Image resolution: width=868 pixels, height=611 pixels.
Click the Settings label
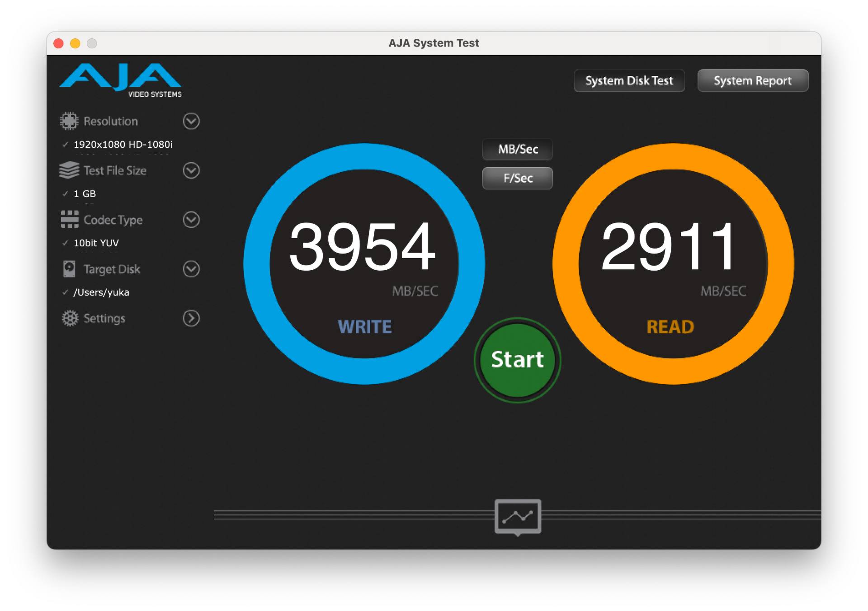pos(104,319)
